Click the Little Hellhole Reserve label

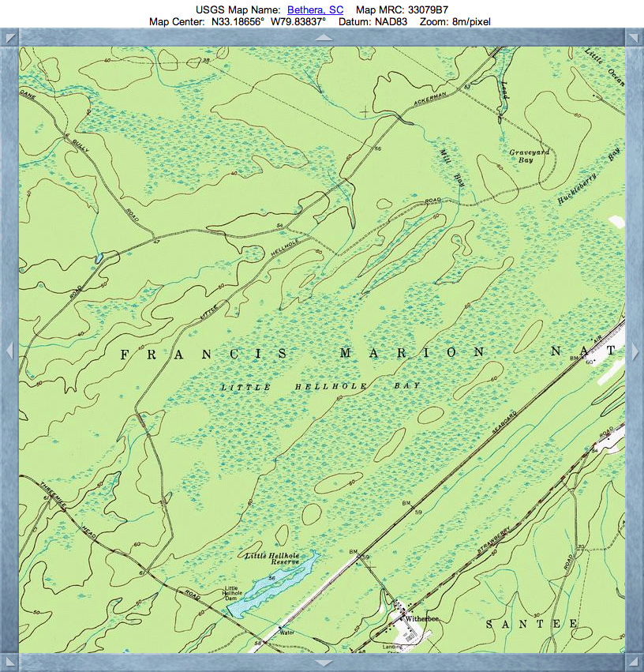pyautogui.click(x=273, y=558)
